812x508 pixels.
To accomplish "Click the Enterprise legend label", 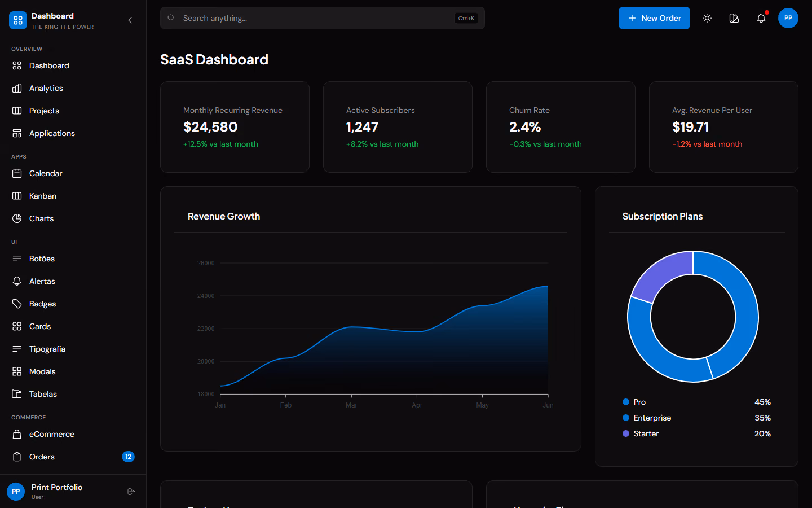I will (x=652, y=418).
